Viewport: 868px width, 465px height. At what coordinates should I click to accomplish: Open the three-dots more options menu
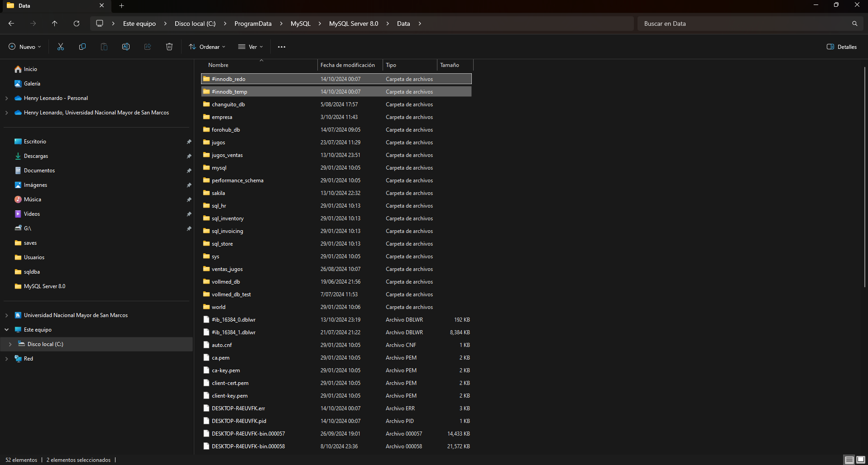point(282,47)
